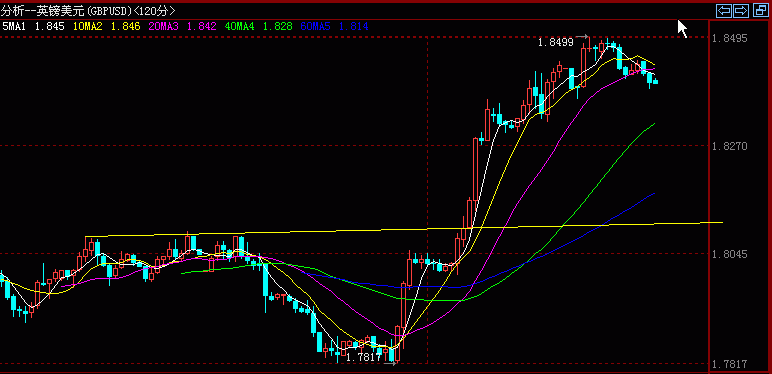Screen dimensions: 772x374
Task: Go to the next chart with right arrow
Action: pyautogui.click(x=741, y=10)
